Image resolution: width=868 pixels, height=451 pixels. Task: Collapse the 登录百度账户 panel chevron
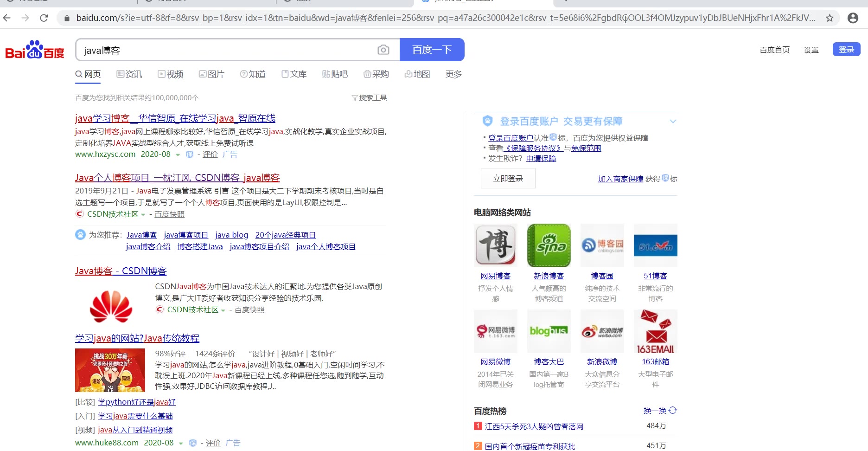673,122
